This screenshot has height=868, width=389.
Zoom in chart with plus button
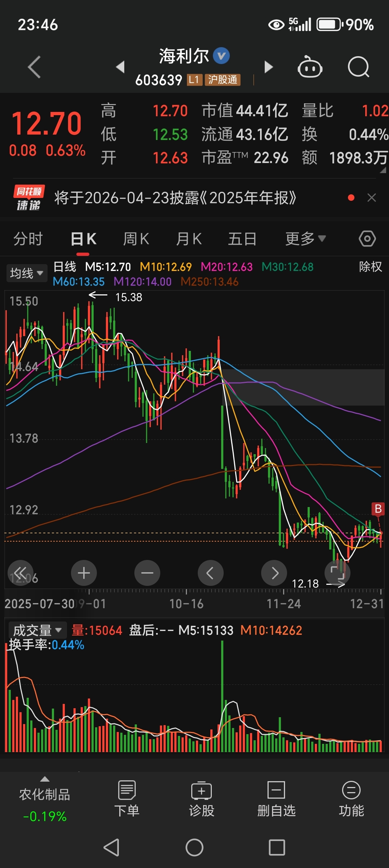84,573
